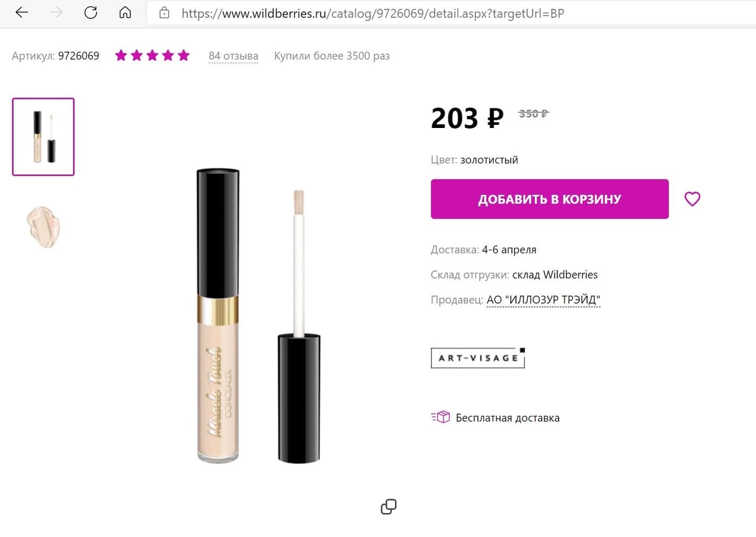Click the browser back arrow
The height and width of the screenshot is (537, 756).
pos(21,13)
